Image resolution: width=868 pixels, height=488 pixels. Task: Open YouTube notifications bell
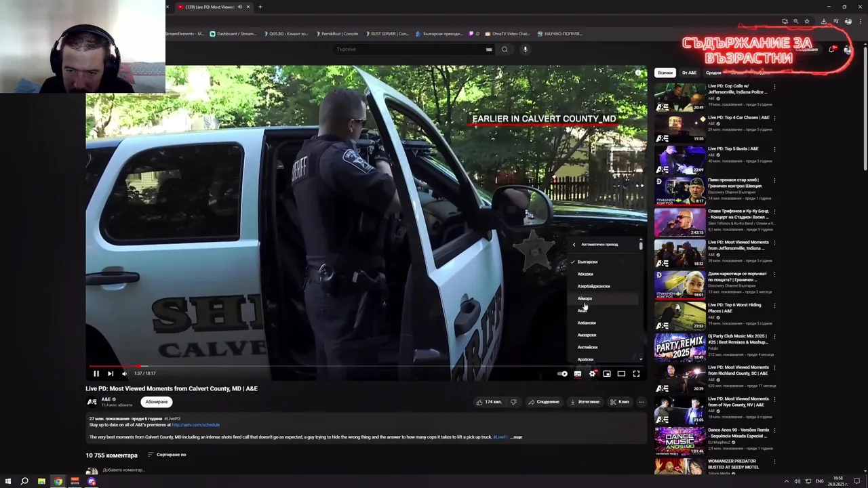tap(832, 49)
